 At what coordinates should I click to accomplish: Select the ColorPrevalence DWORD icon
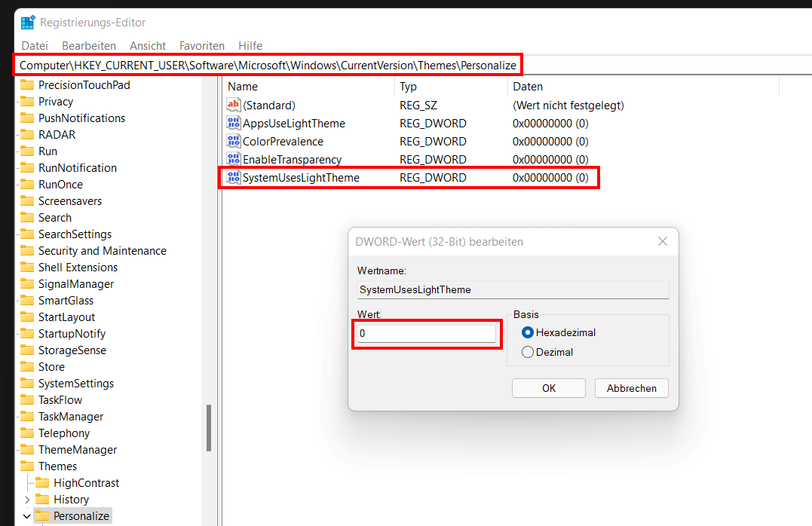tap(234, 141)
